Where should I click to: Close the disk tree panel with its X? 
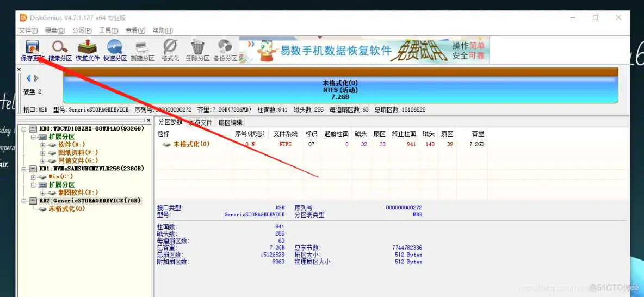(x=148, y=120)
